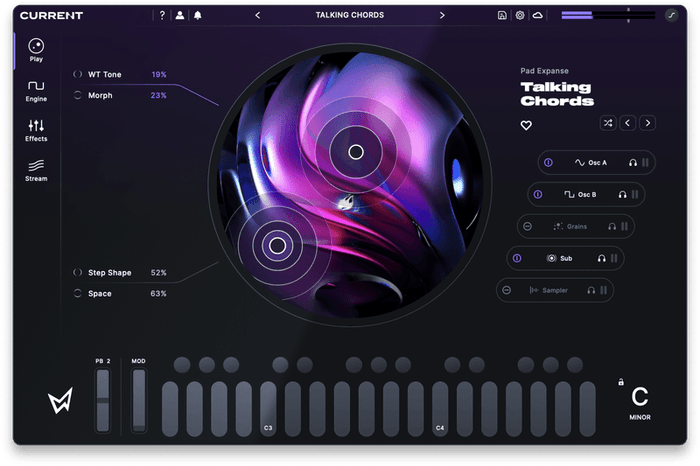Open the Stream tab
Viewport: 700px width, 466px height.
pyautogui.click(x=36, y=170)
